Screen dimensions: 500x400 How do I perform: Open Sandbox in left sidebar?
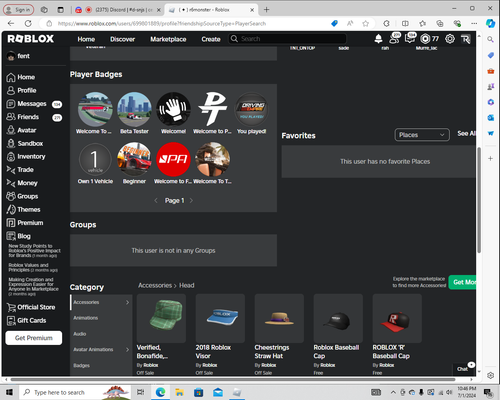[x=25, y=143]
